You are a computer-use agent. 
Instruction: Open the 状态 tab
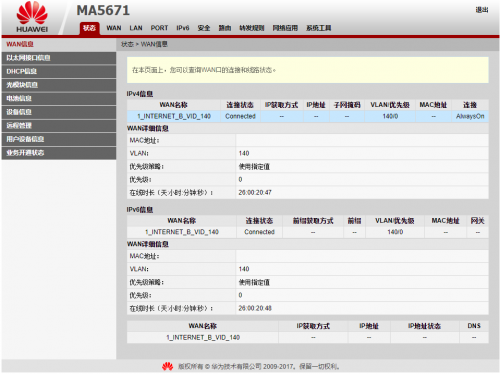tap(89, 28)
